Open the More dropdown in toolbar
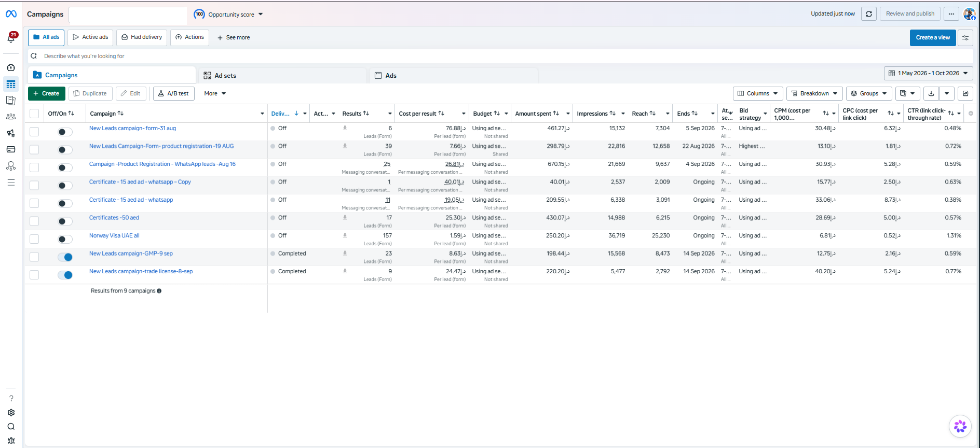 [x=215, y=93]
